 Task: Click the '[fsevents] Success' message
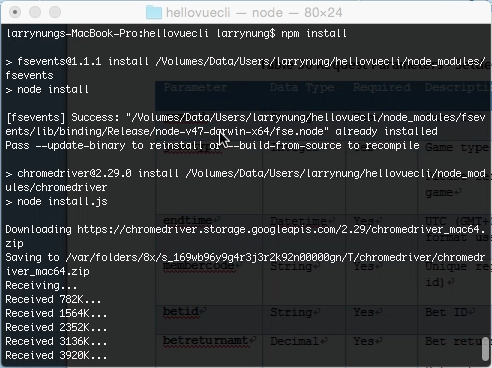(245, 124)
